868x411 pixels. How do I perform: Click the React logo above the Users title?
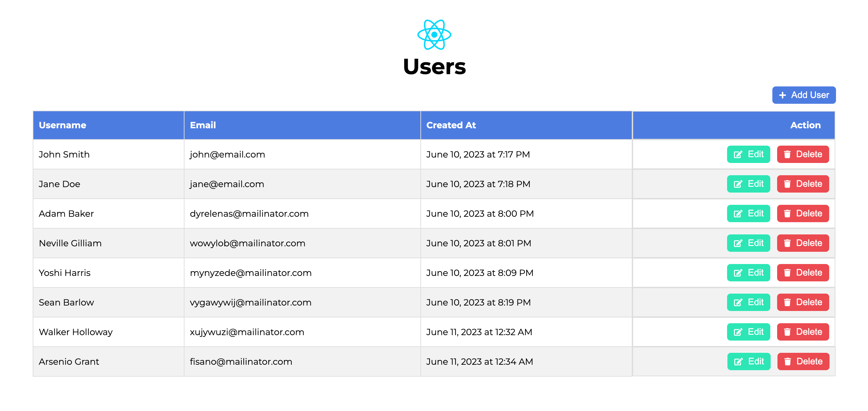pos(434,35)
